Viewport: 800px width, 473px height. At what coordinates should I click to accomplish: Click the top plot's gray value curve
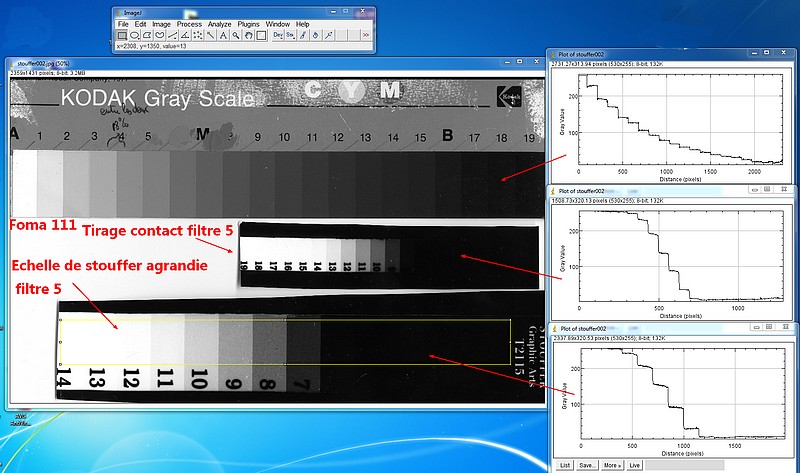pyautogui.click(x=680, y=119)
